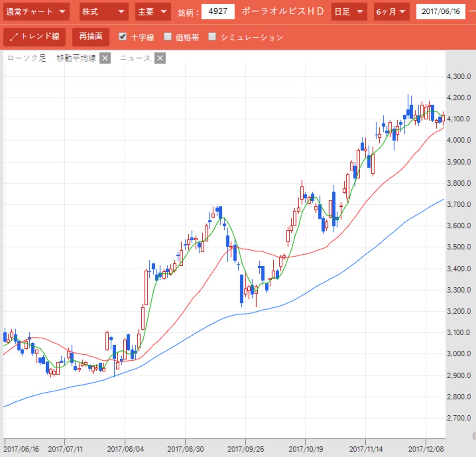The height and width of the screenshot is (457, 476).
Task: Click the 銘柄 code field showing 4927
Action: [x=218, y=12]
